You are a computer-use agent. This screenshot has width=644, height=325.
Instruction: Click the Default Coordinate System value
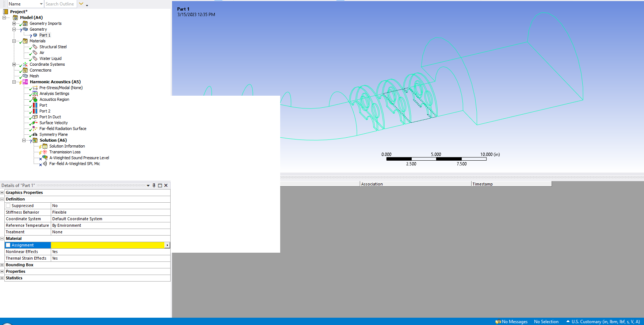click(77, 219)
